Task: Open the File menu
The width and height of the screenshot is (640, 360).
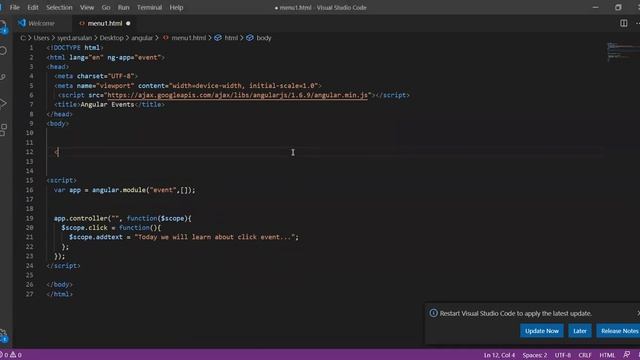Action: click(x=15, y=7)
